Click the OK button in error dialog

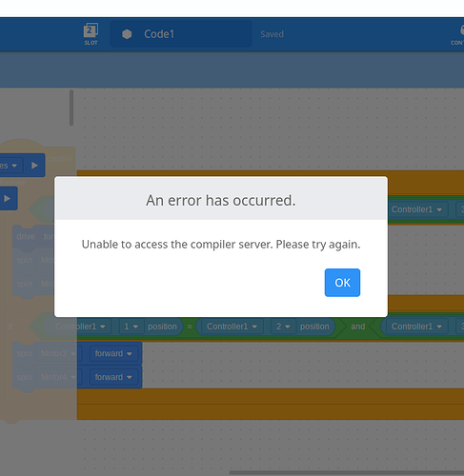342,283
